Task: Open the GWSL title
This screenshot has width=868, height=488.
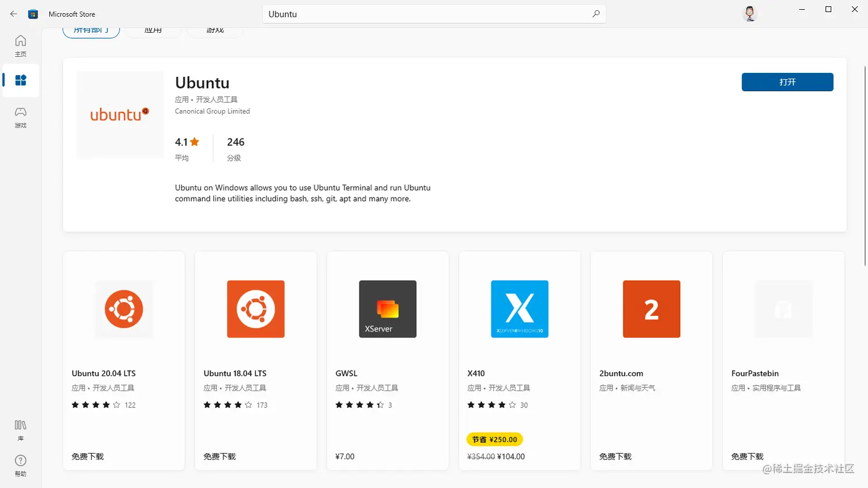Action: tap(347, 373)
